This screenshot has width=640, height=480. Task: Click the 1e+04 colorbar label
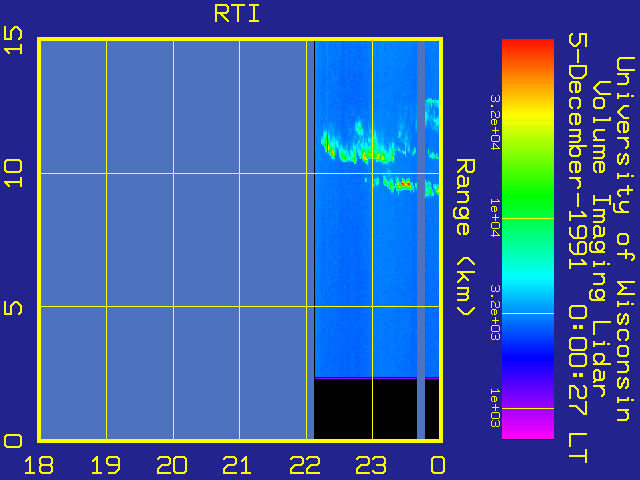tap(495, 217)
